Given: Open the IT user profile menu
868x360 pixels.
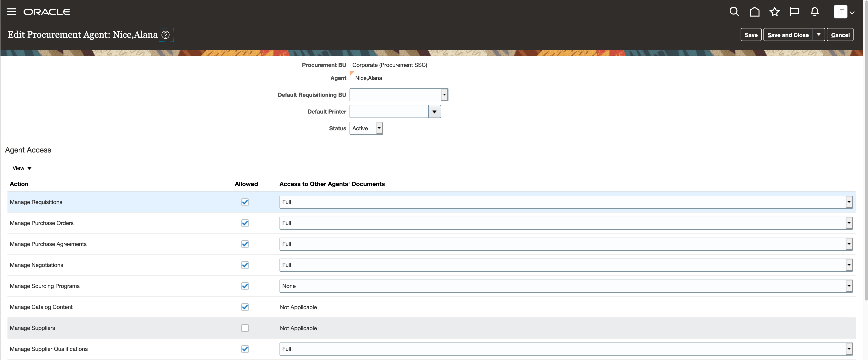Looking at the screenshot, I should pyautogui.click(x=844, y=12).
